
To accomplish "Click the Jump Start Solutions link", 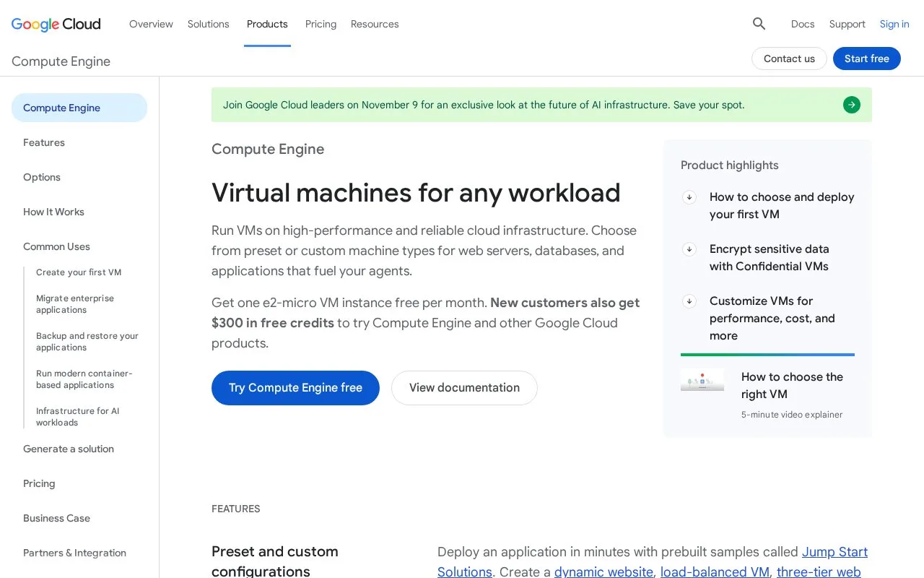I will click(x=834, y=552).
